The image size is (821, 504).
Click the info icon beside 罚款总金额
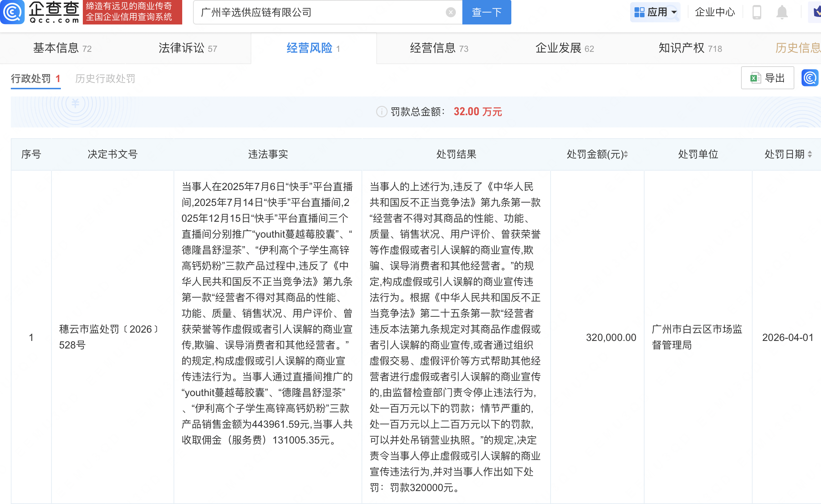point(381,112)
